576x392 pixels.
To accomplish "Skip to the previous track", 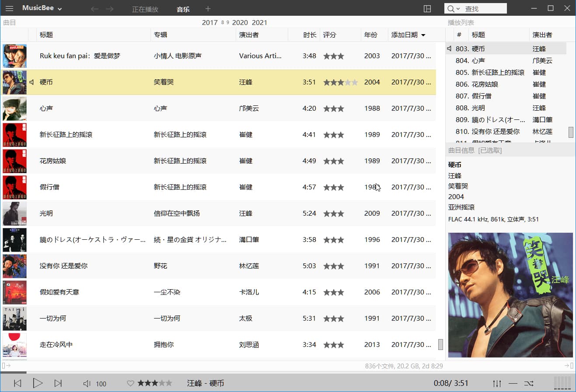I will [17, 383].
